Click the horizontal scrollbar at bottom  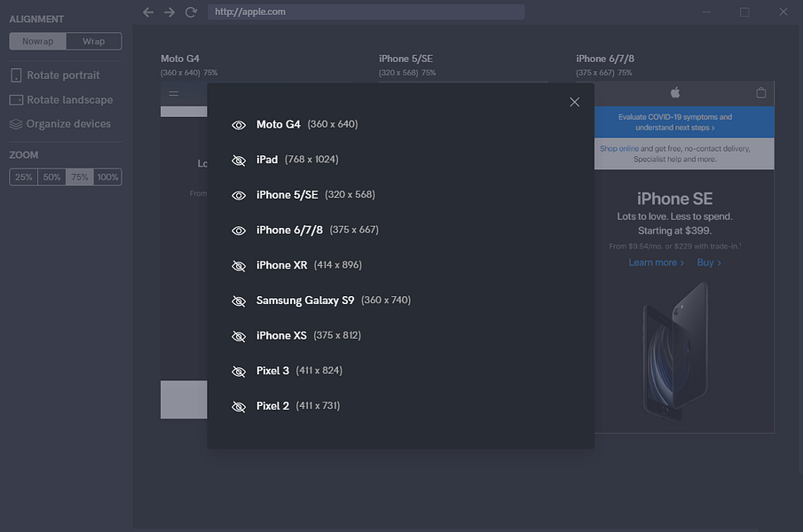[x=445, y=530]
